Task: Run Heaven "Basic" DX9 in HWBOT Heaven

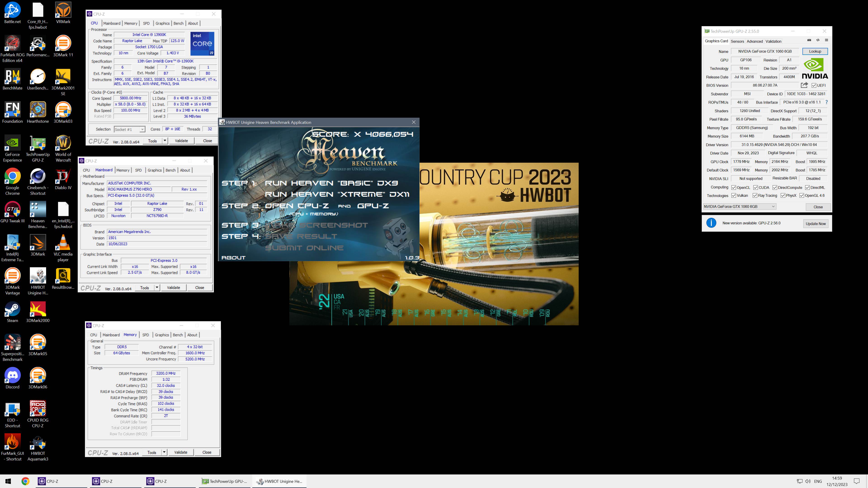Action: point(331,183)
